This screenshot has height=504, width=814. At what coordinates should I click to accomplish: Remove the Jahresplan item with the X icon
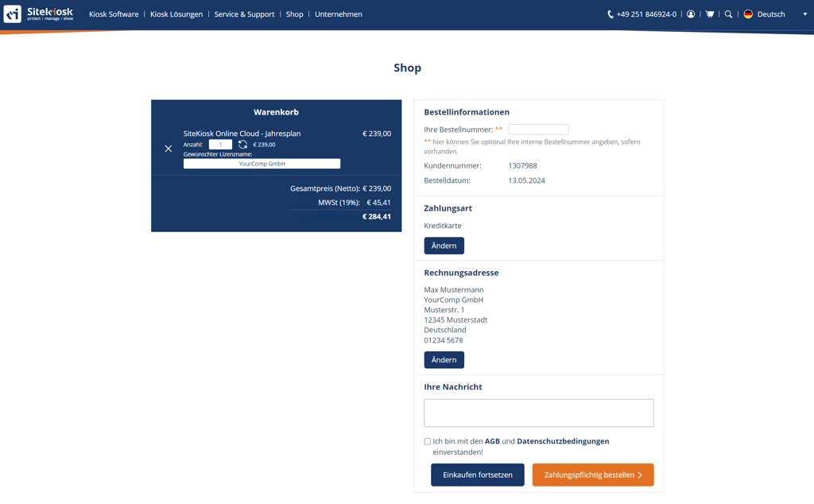168,148
